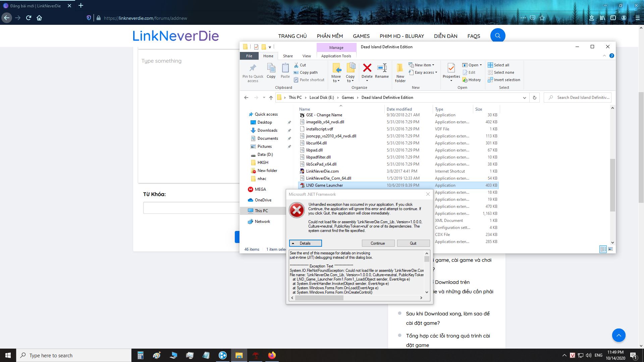Collapse the Details section of error dialog
644x362 pixels.
tap(305, 243)
